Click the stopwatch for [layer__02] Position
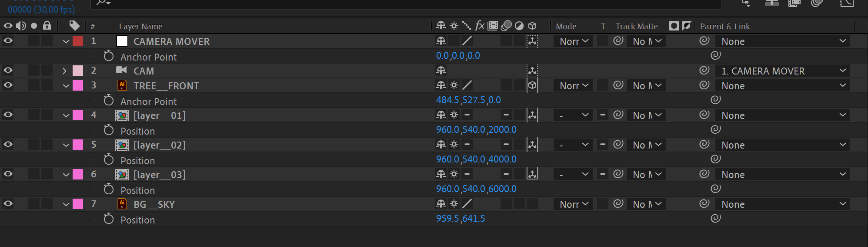868x247 pixels. point(109,160)
